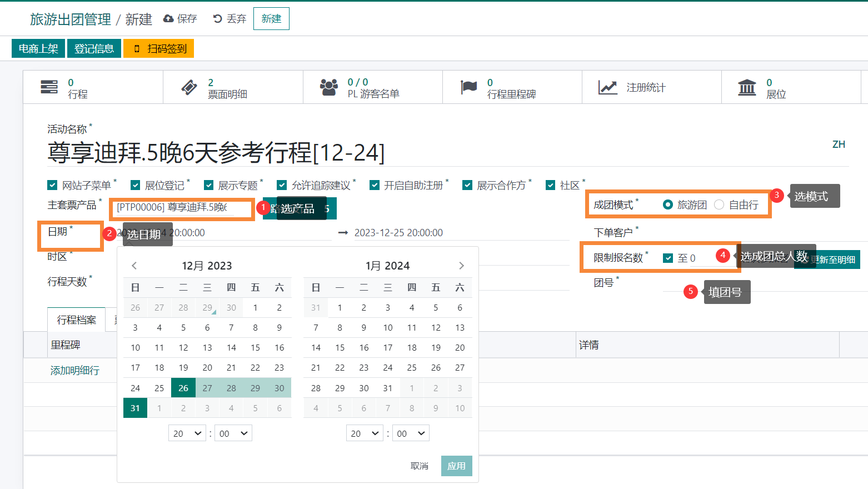Click the date range arrow icon
Image resolution: width=868 pixels, height=489 pixels.
click(343, 233)
